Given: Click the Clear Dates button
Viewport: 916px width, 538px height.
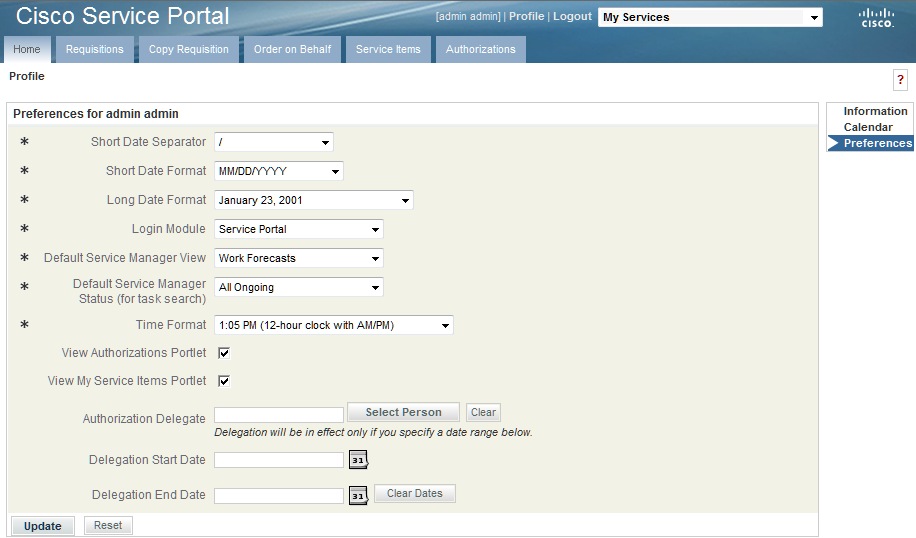Looking at the screenshot, I should tap(415, 494).
